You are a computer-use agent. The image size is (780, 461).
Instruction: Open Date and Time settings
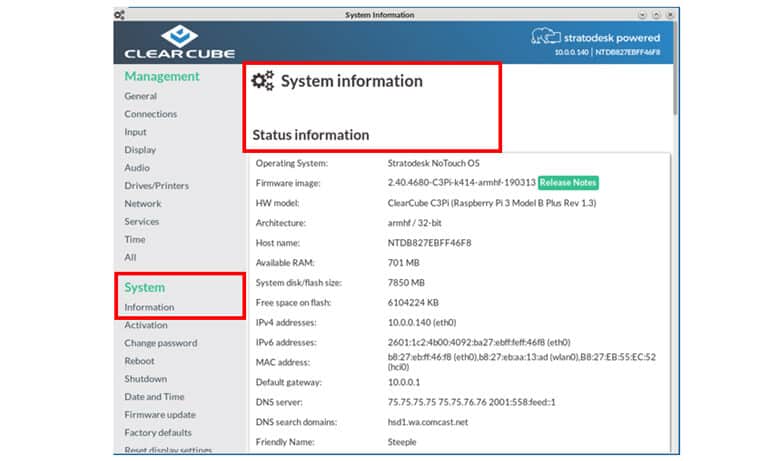(x=154, y=396)
